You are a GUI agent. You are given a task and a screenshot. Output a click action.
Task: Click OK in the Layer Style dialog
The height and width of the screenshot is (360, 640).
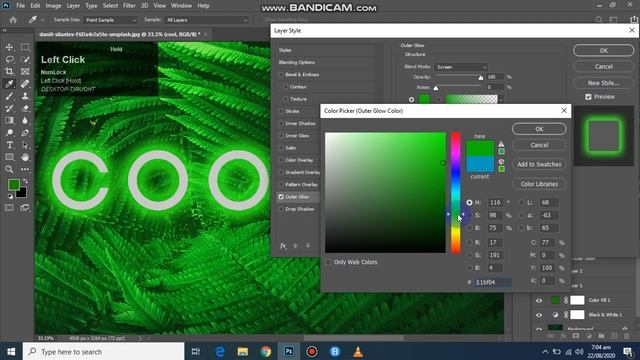[x=604, y=51]
